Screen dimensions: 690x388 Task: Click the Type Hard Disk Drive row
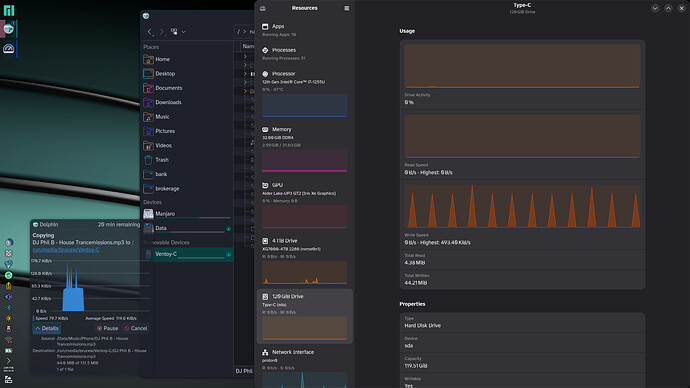coord(522,322)
